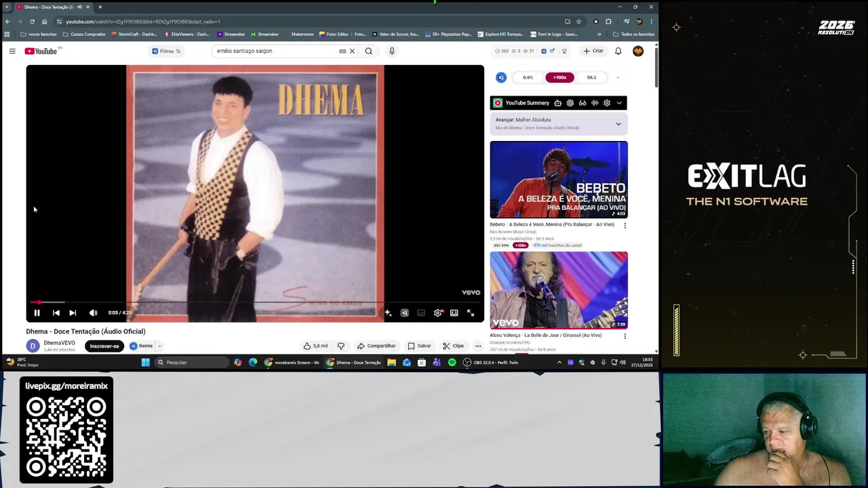Save the video with Salvar
The image size is (868, 488).
[x=419, y=346]
